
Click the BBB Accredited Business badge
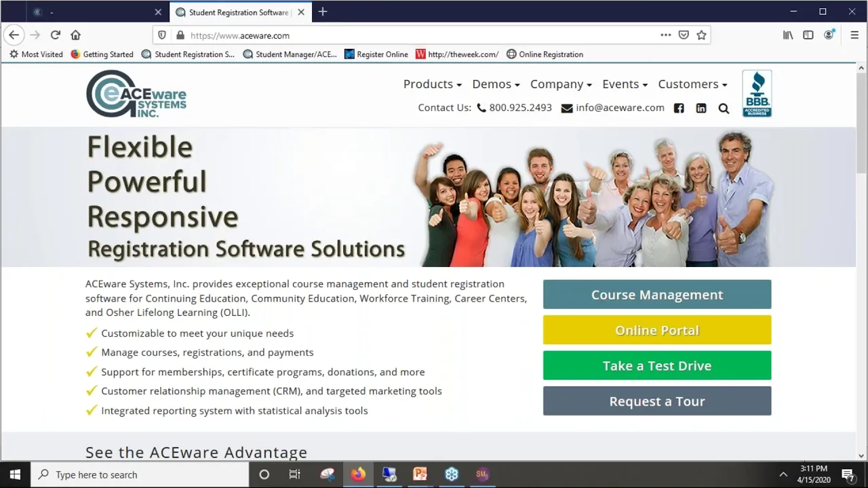(x=757, y=94)
